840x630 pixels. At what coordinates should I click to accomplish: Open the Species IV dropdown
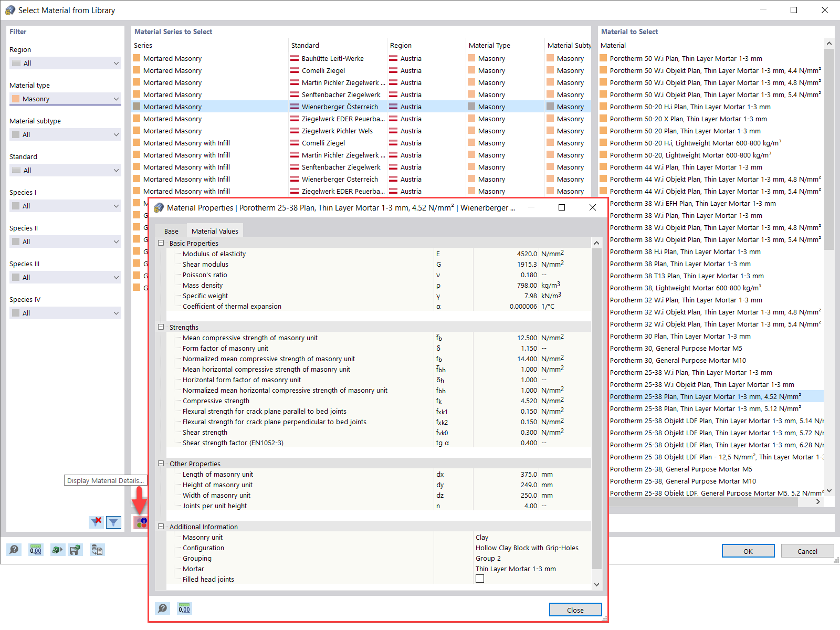point(65,313)
